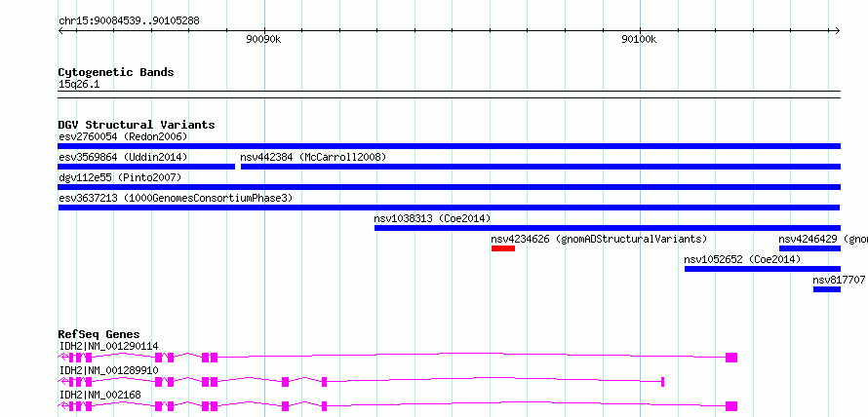Viewport: 868px width, 417px height.
Task: Open the esv3637213 (1000GenomesConsortiumPhase3) label
Action: [176, 198]
